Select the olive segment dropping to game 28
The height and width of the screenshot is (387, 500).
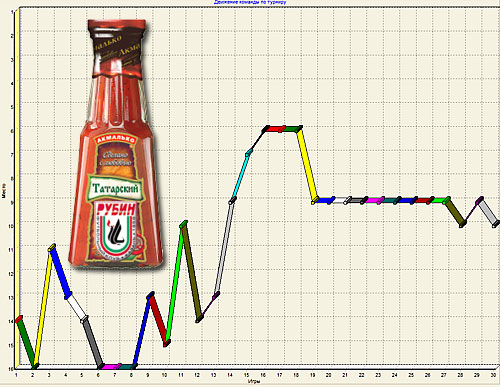pyautogui.click(x=454, y=211)
